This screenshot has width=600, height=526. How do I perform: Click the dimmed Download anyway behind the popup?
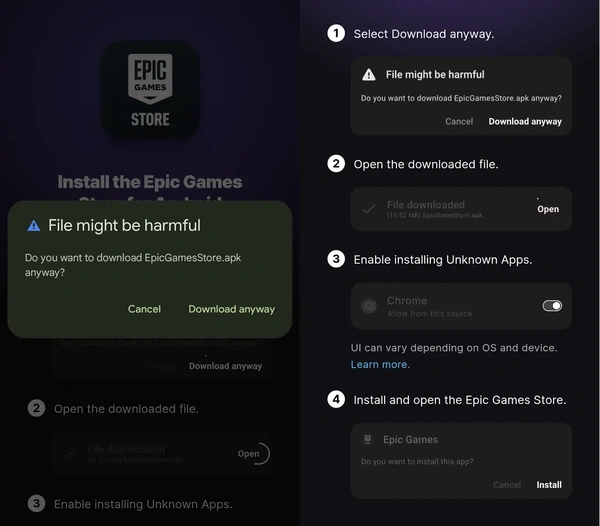(225, 366)
